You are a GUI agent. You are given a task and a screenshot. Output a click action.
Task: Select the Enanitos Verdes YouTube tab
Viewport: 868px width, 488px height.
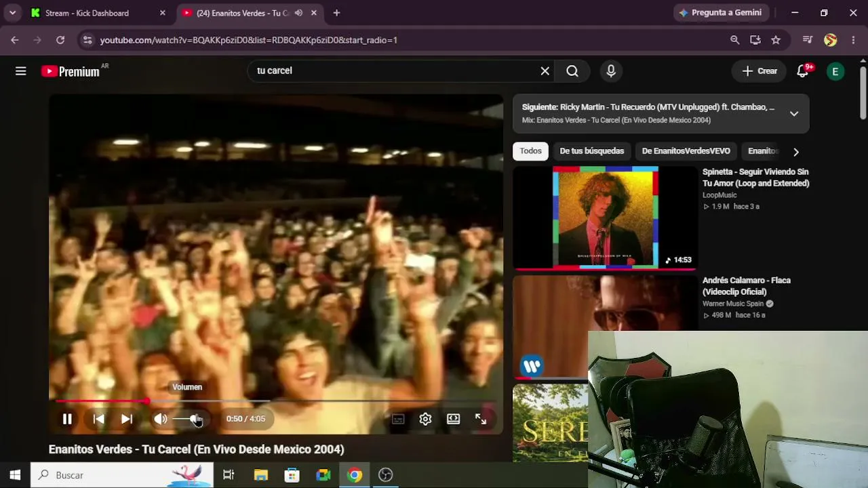(242, 13)
